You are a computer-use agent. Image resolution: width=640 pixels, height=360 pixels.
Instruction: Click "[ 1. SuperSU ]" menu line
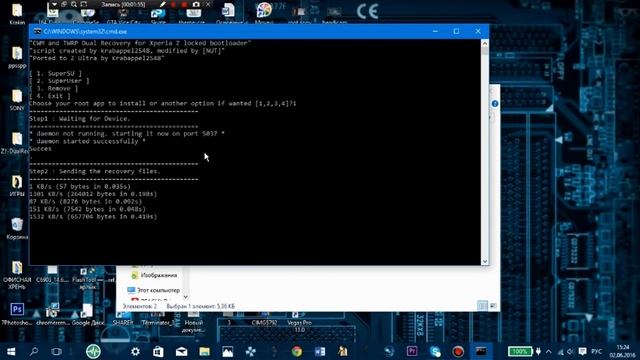(56, 73)
